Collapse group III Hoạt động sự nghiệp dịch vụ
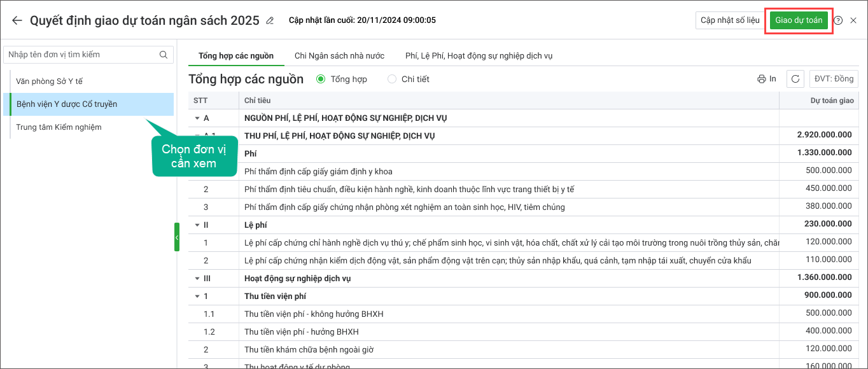The height and width of the screenshot is (369, 868). (197, 279)
